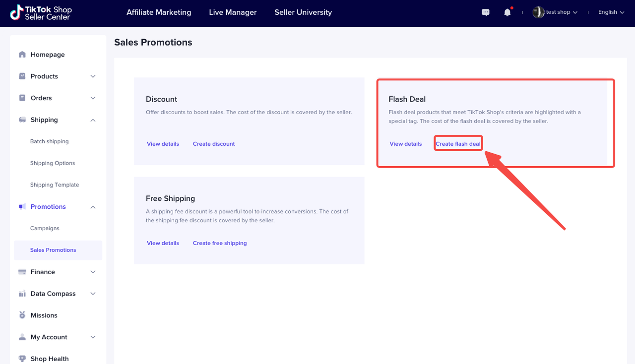Select Campaigns under Promotions
The width and height of the screenshot is (635, 364).
point(45,229)
